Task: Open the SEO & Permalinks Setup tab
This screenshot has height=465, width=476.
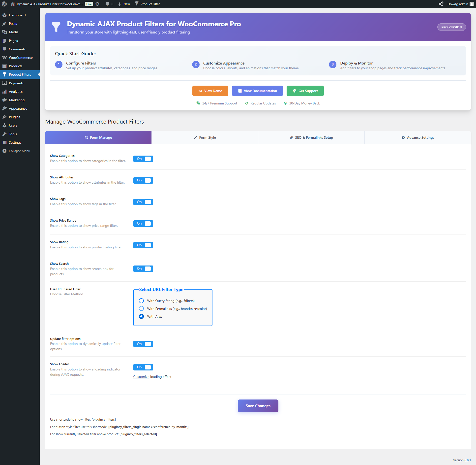Action: coord(311,137)
